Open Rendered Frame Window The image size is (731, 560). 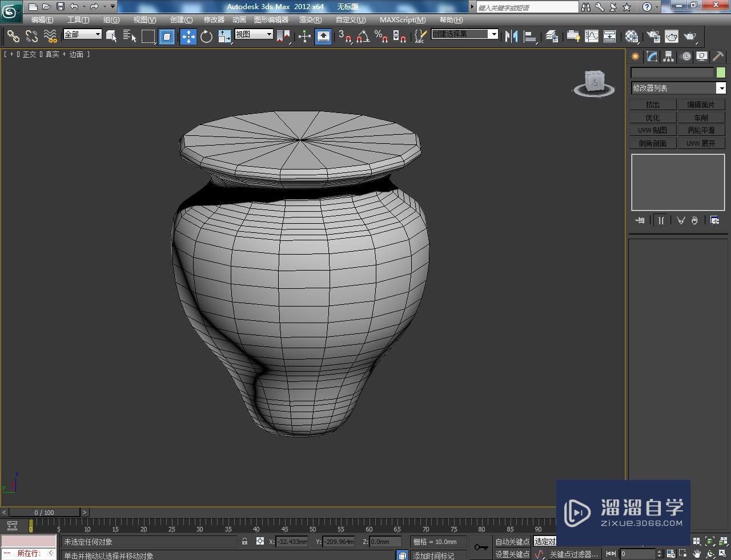(671, 37)
